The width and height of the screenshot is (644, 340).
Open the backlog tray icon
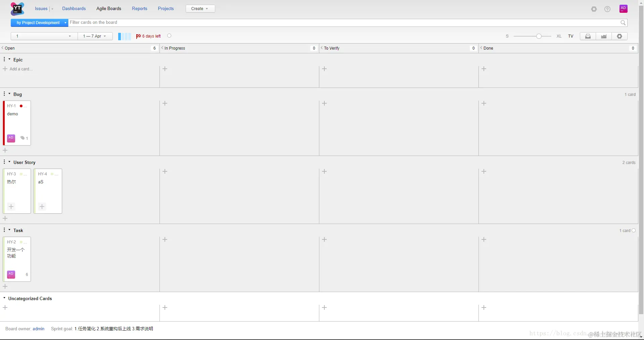588,36
